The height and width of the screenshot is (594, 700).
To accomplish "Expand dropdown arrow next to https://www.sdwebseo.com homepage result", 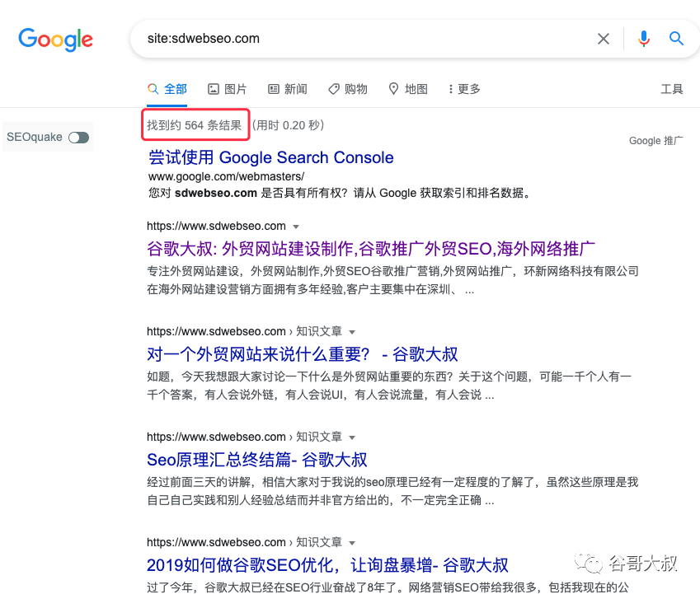I will (295, 227).
